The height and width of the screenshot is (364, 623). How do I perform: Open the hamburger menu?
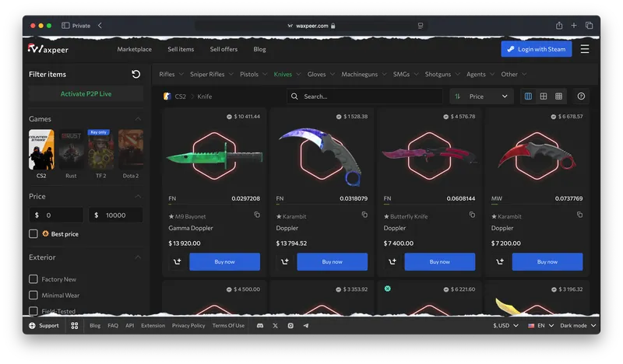pyautogui.click(x=585, y=49)
